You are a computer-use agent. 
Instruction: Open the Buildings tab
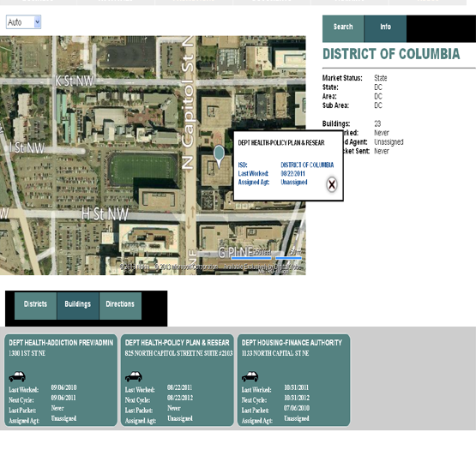[78, 306]
